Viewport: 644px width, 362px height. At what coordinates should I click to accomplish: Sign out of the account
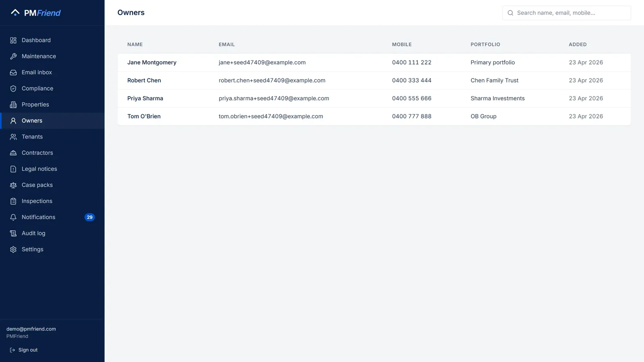tap(24, 350)
